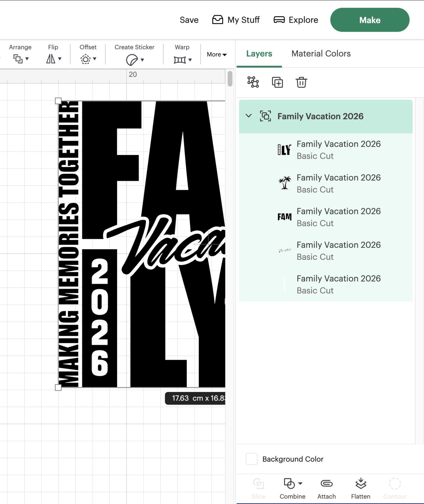Open the Create Sticker dropdown arrow
Viewport: 424px width, 504px height.
tap(142, 60)
